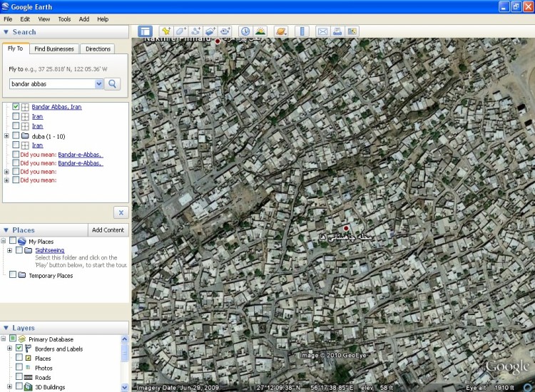535x392 pixels.
Task: Open the File menu
Action: tap(8, 19)
